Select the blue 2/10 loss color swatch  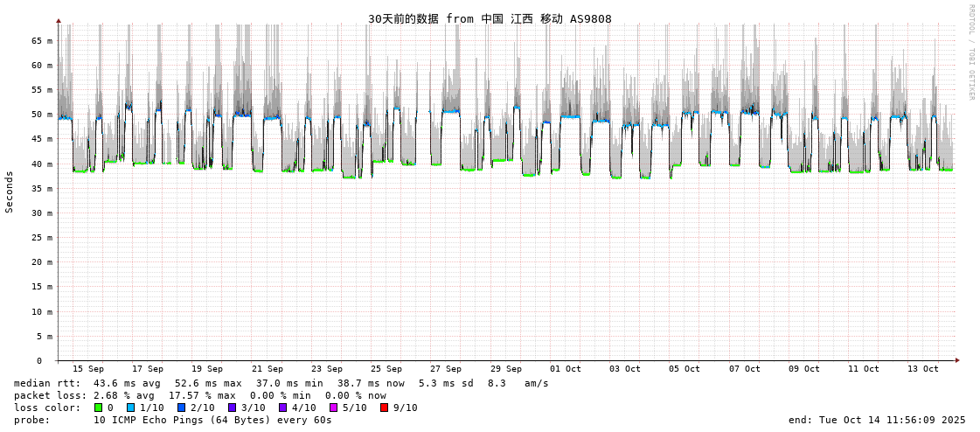click(x=181, y=408)
